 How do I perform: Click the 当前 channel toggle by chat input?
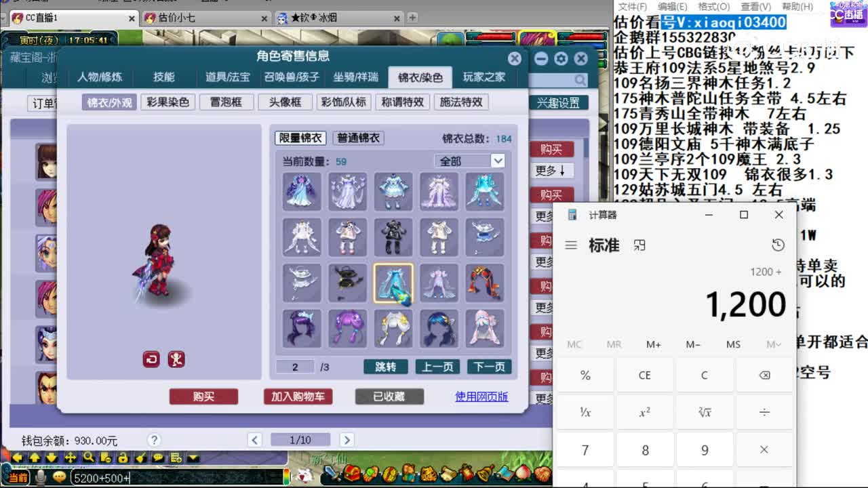18,477
